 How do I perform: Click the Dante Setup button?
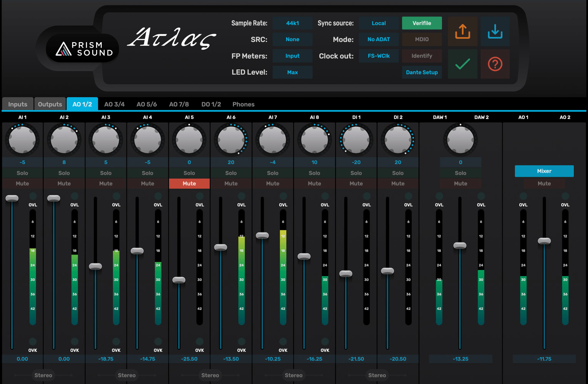click(422, 72)
